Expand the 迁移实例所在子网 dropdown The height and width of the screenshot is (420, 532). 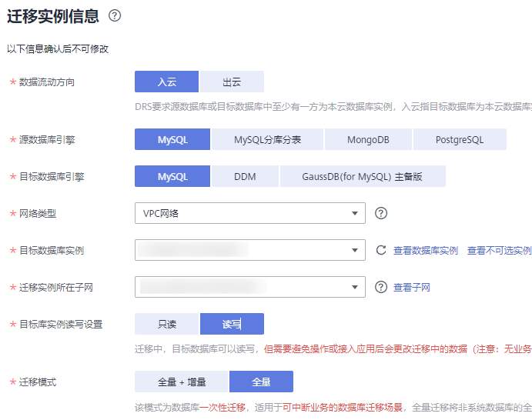click(249, 287)
